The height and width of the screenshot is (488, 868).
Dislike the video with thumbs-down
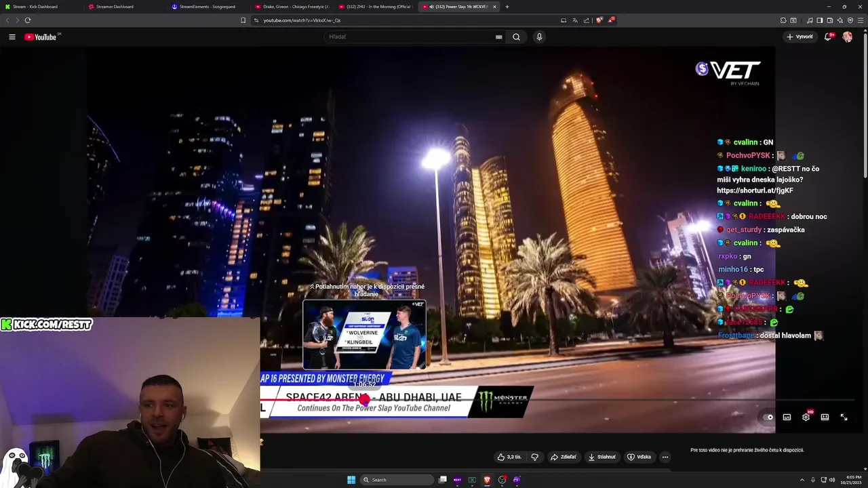pyautogui.click(x=534, y=457)
